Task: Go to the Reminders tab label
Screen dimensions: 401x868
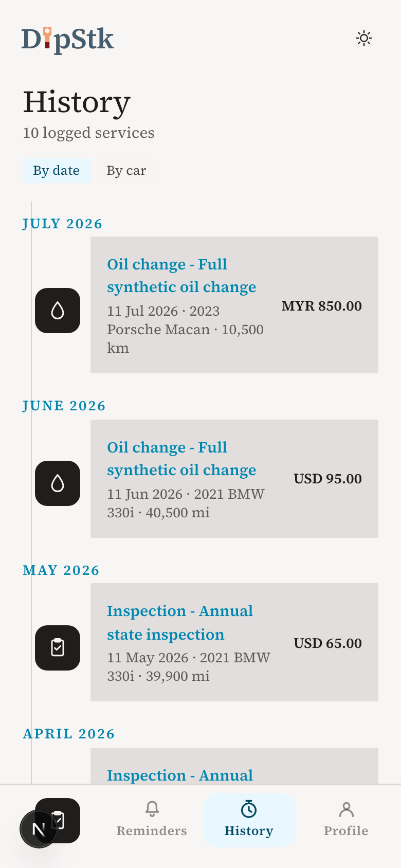Action: 152,831
